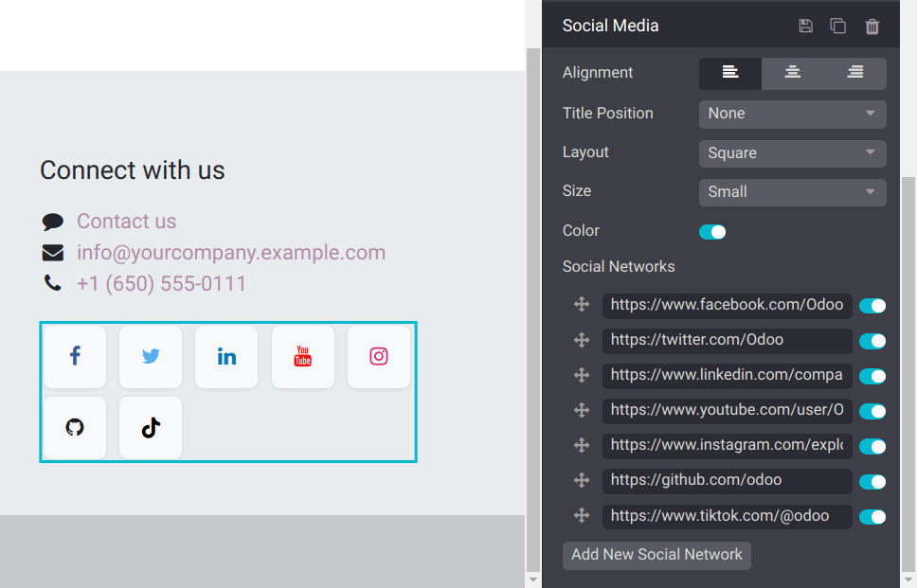Save the Social Media block

(805, 27)
